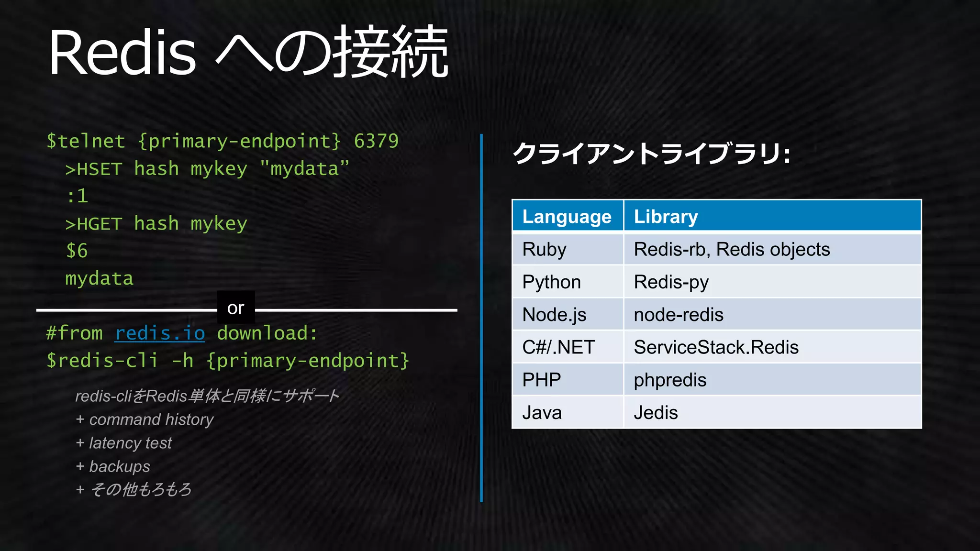
Task: Select the '$telnet {primary-endpoint} 6379' line
Action: (x=223, y=141)
